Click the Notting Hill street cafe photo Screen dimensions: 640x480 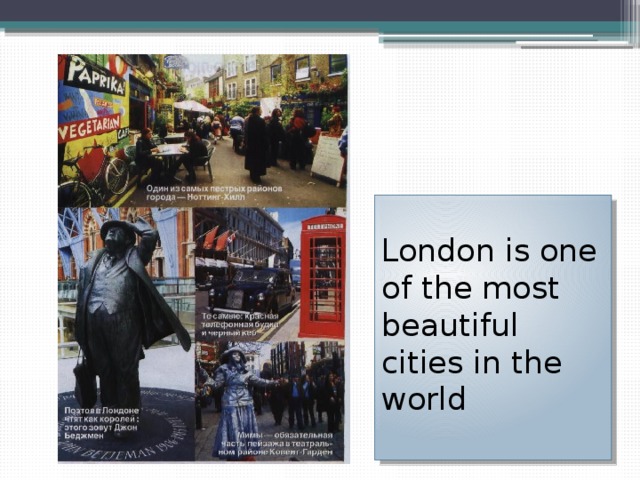(x=202, y=131)
